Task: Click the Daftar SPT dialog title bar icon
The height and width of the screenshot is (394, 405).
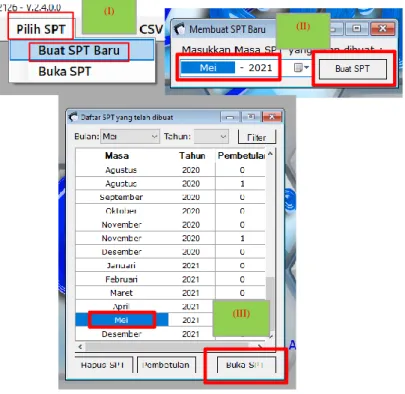Action: (x=73, y=117)
